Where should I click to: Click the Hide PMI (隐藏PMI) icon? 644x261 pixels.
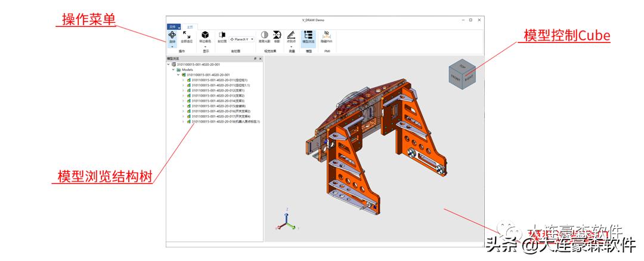[x=327, y=35]
